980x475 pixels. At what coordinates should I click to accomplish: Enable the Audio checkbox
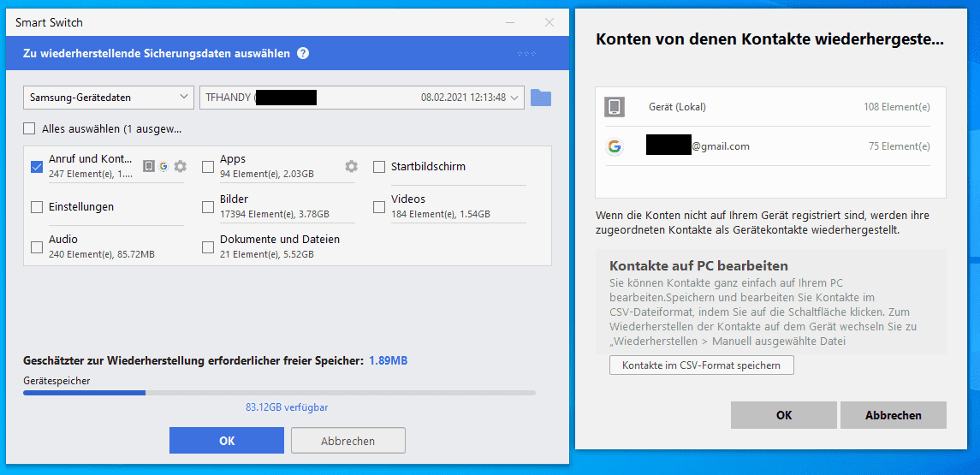(36, 246)
